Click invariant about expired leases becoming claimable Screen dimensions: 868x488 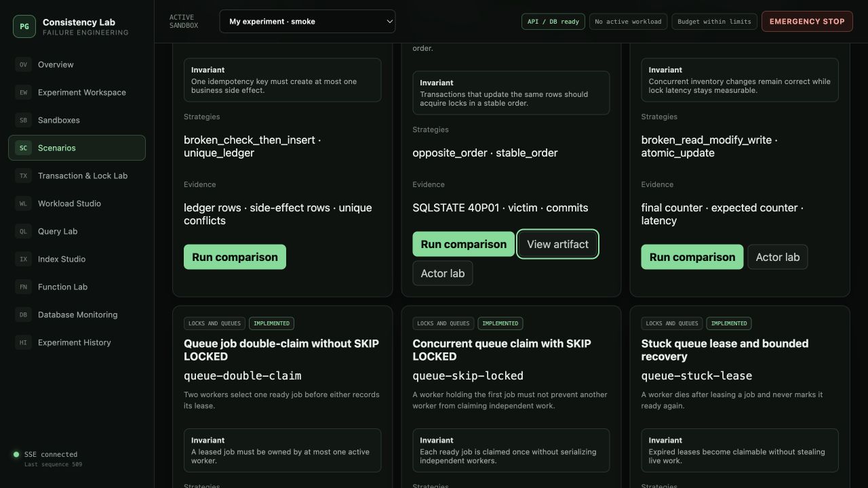tap(740, 450)
